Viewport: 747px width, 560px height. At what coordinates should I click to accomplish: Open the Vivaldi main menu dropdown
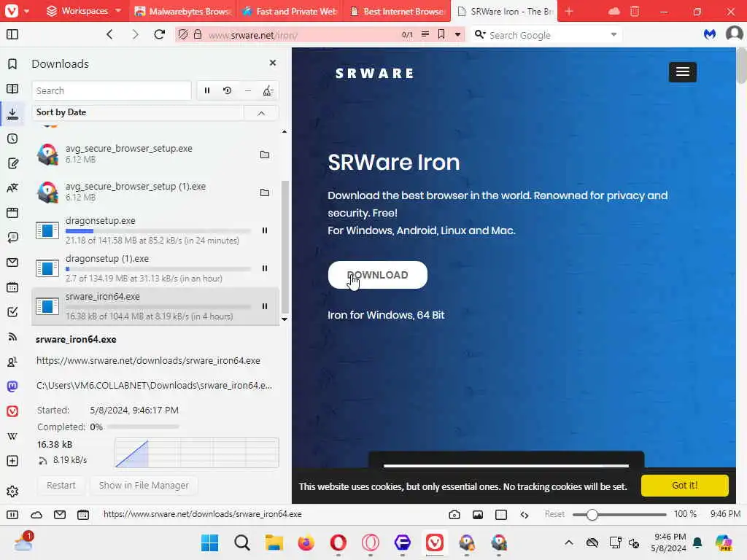click(x=17, y=11)
